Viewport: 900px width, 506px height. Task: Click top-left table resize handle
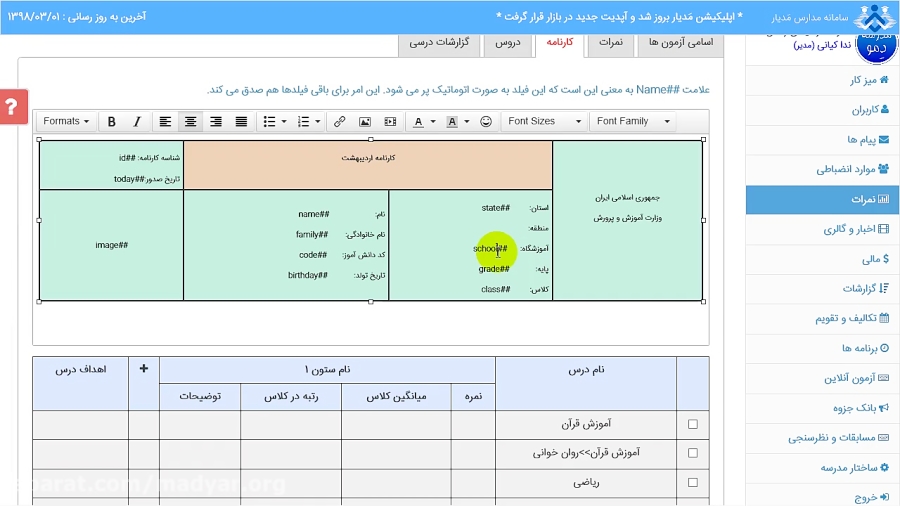pos(39,139)
